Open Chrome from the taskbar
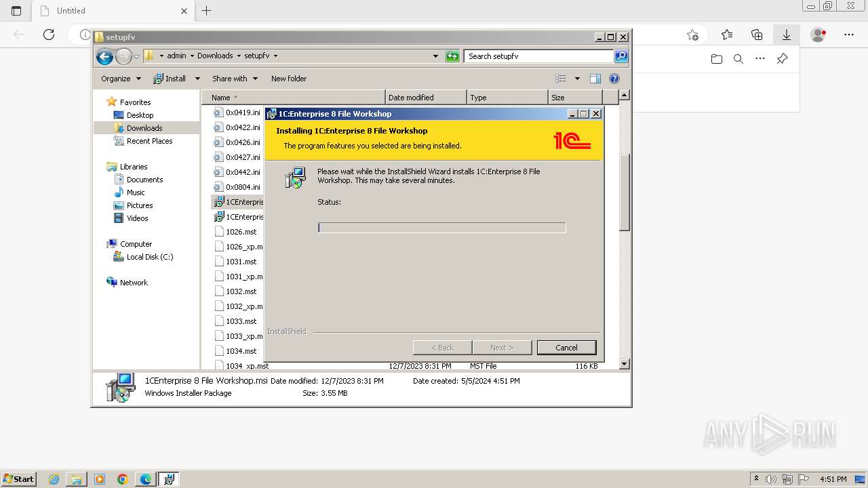This screenshot has height=488, width=868. click(x=122, y=479)
